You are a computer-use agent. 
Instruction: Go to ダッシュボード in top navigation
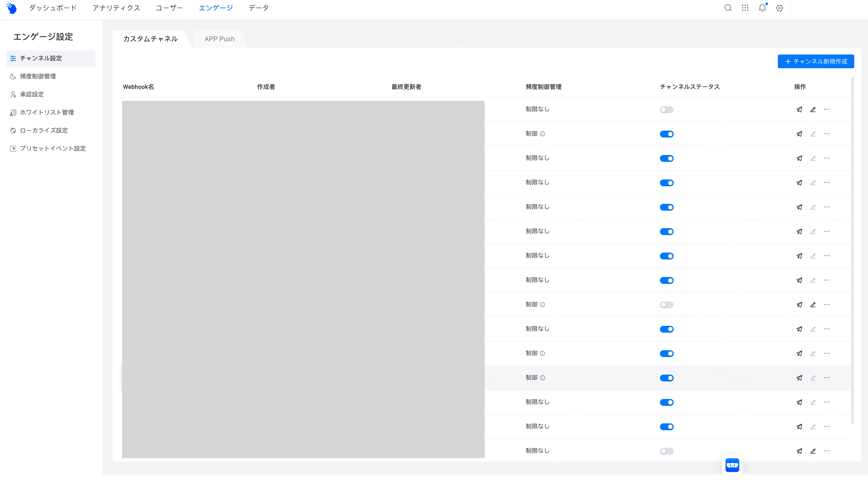(53, 8)
